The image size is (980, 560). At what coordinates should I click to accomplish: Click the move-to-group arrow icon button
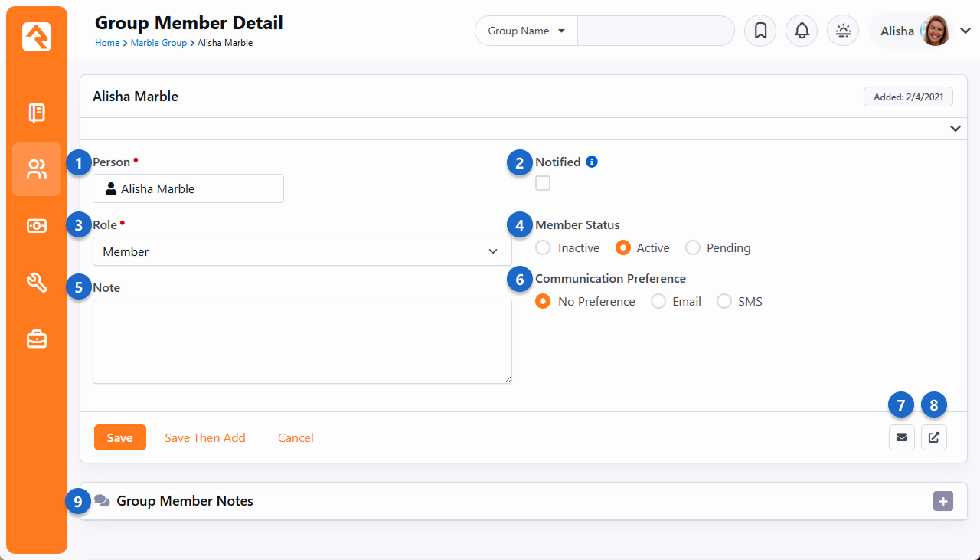934,437
